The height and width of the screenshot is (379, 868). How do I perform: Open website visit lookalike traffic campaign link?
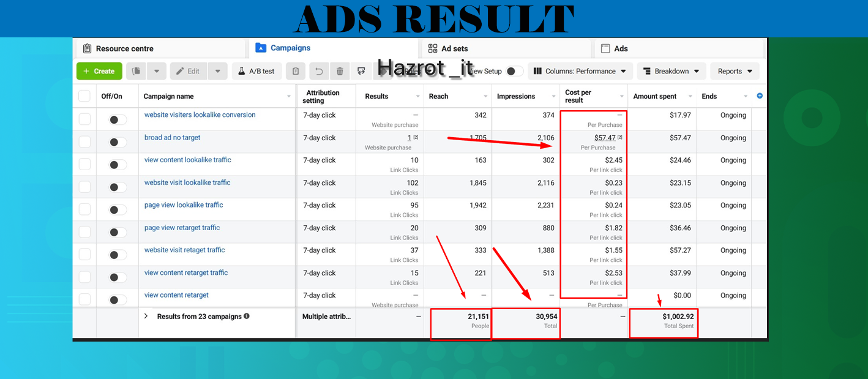pos(187,182)
